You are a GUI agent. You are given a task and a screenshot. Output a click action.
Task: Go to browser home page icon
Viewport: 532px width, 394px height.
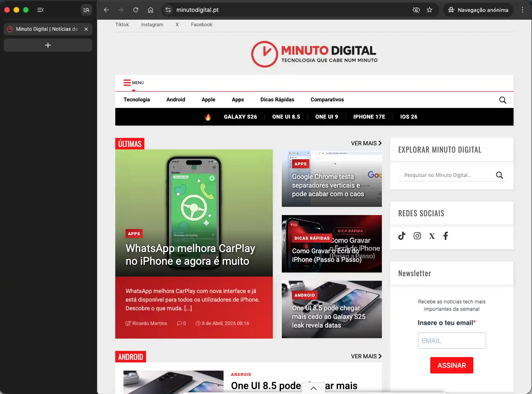pyautogui.click(x=151, y=10)
